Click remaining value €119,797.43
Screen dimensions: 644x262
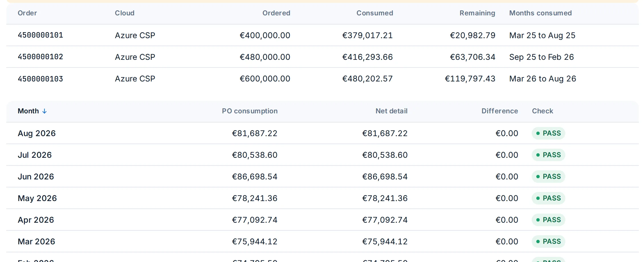point(470,79)
